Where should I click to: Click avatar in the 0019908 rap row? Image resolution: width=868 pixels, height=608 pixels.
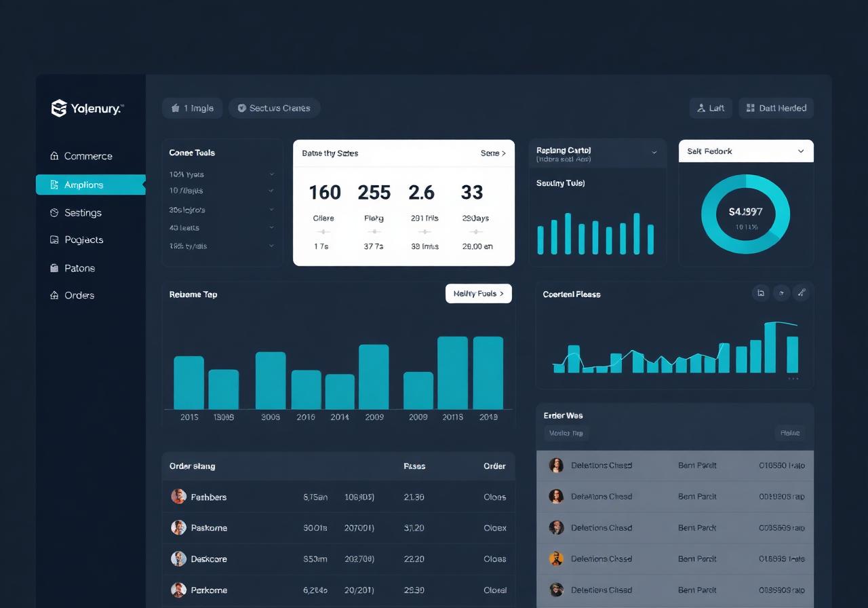pos(556,496)
